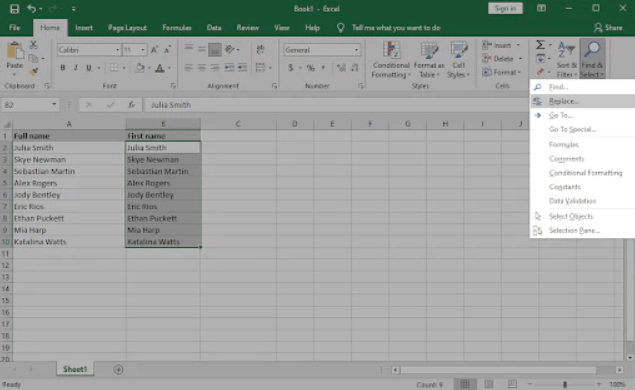Click the Font Color letter A icon
Image resolution: width=635 pixels, height=390 pixels.
click(x=160, y=68)
